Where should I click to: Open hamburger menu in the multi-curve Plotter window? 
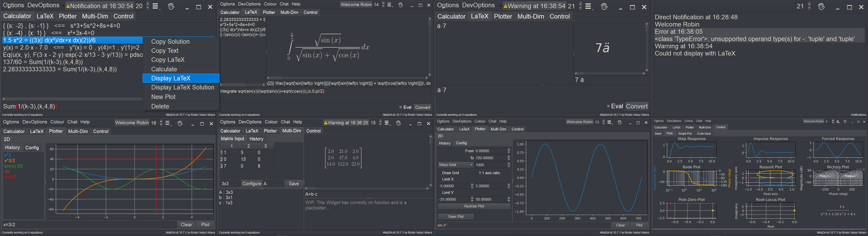[x=168, y=123]
